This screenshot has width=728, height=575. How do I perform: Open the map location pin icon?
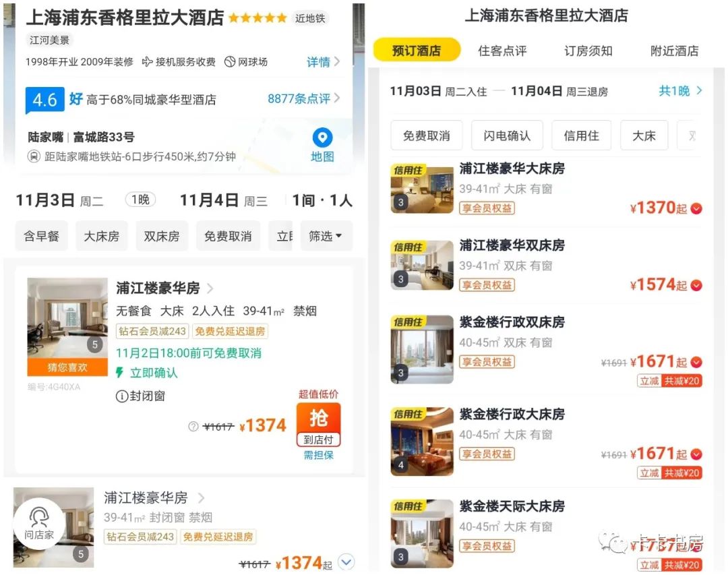[322, 138]
